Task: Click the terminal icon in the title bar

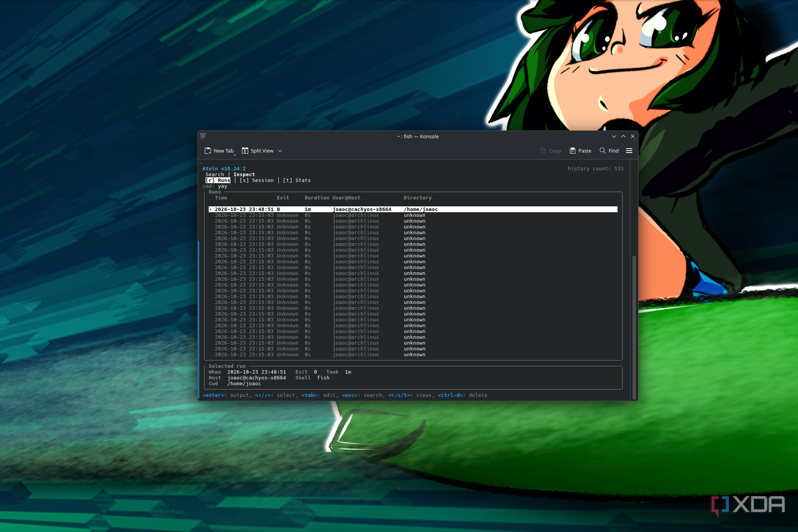Action: [x=203, y=136]
